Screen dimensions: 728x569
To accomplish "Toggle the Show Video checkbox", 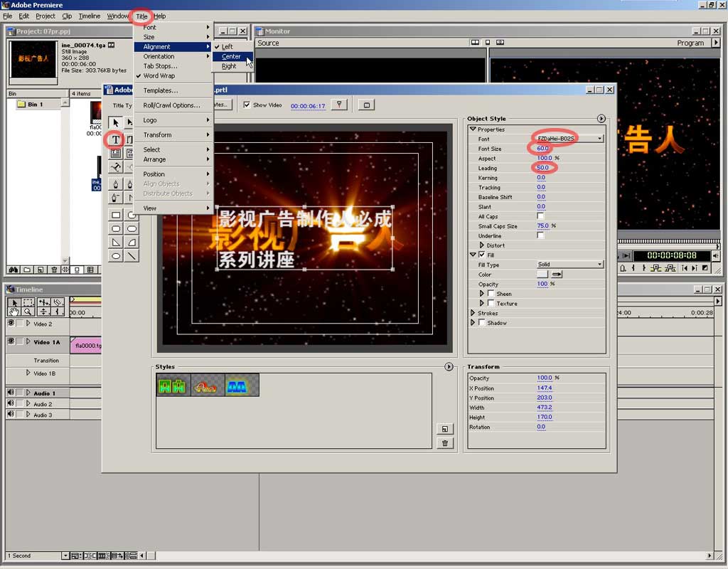I will (x=247, y=105).
